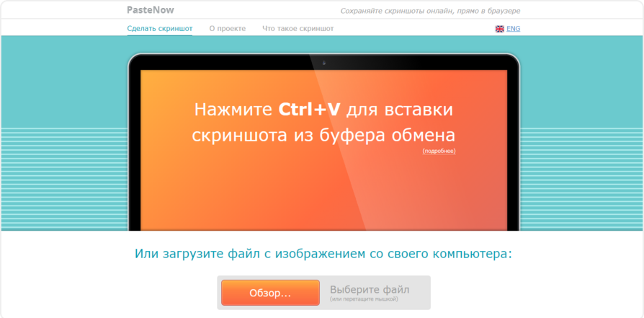Image resolution: width=644 pixels, height=318 pixels.
Task: Open the (подробнее) details link
Action: pos(439,151)
